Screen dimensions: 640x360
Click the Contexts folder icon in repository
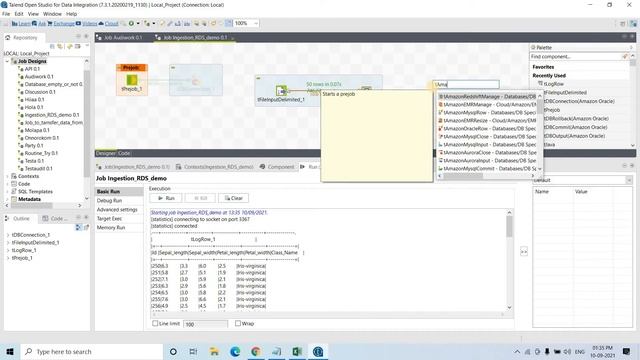pyautogui.click(x=14, y=176)
